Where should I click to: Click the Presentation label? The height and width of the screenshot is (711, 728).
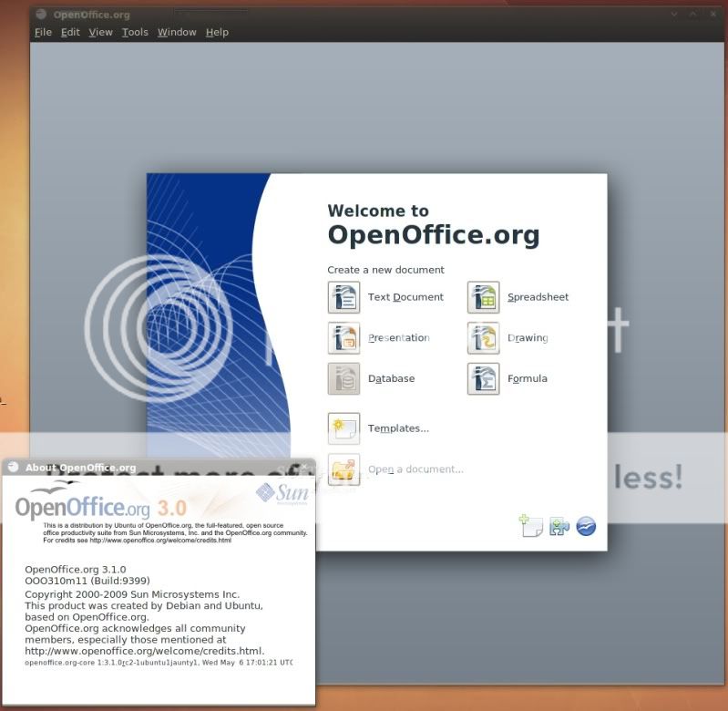(399, 338)
